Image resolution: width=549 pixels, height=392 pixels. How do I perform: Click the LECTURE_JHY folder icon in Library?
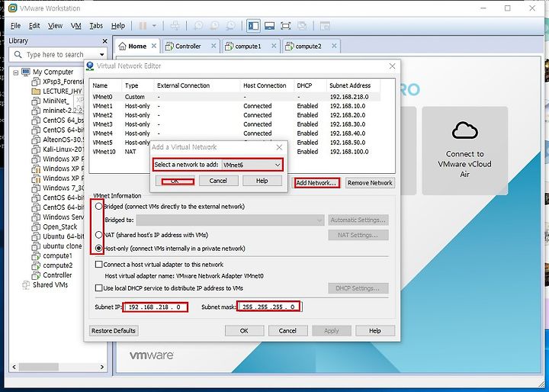pyautogui.click(x=36, y=92)
